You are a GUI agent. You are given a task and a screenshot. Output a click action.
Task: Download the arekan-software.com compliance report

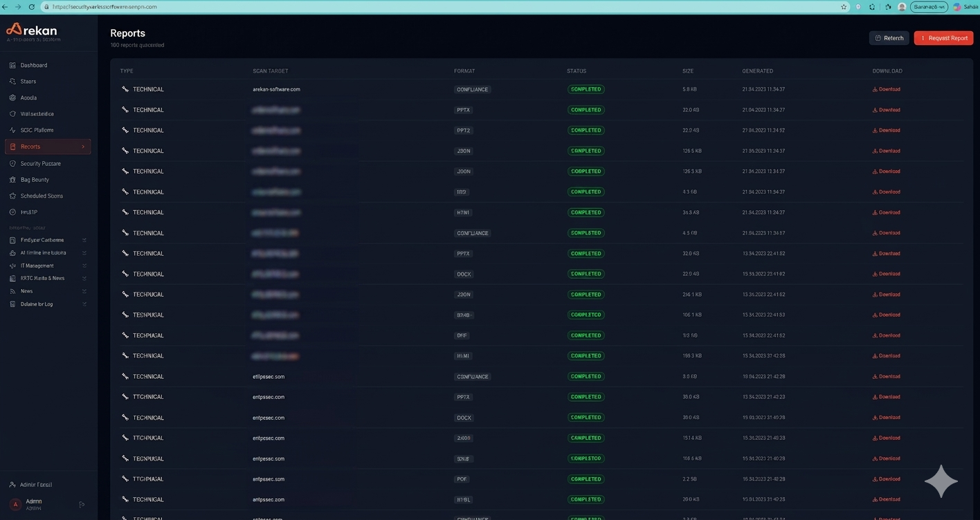[887, 89]
